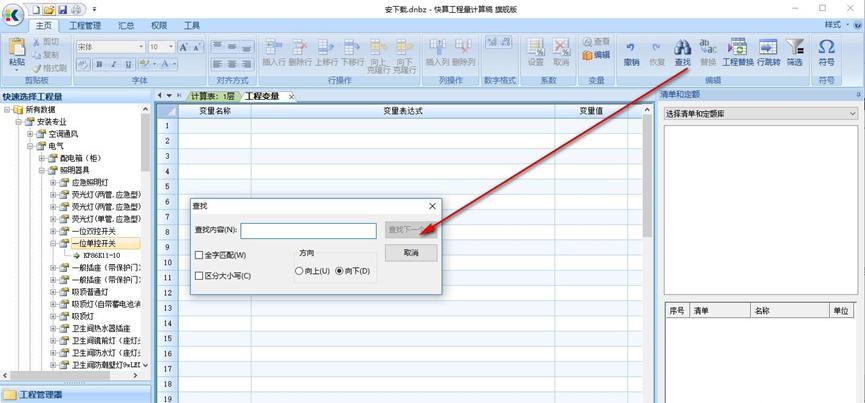Click the 向下克隆行 clone row down icon
This screenshot has width=865, height=403.
[404, 56]
